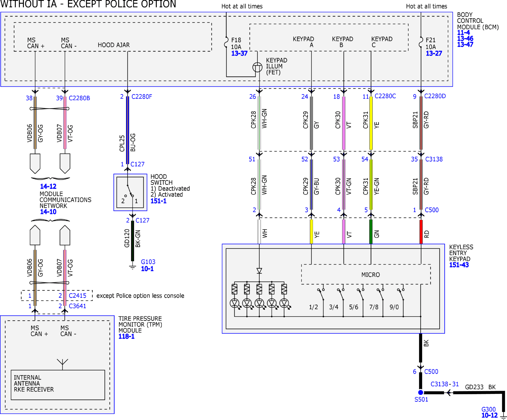Open Keyless Entry Keypad reference 151-43
507x420 pixels.
click(459, 265)
